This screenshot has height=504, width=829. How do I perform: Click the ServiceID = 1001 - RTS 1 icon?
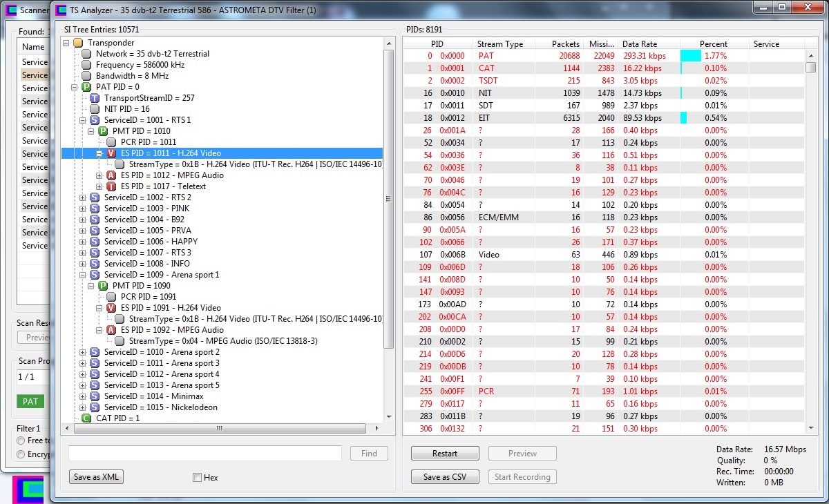tap(95, 120)
